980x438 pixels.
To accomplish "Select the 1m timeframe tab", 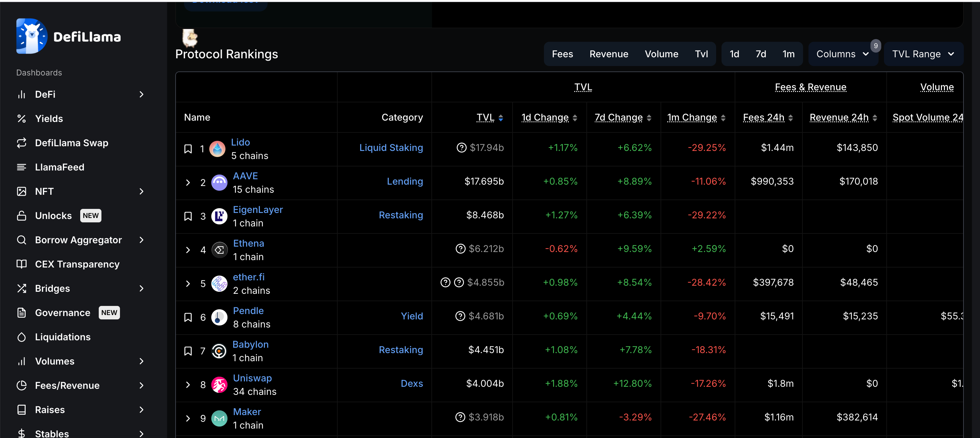I will (788, 54).
